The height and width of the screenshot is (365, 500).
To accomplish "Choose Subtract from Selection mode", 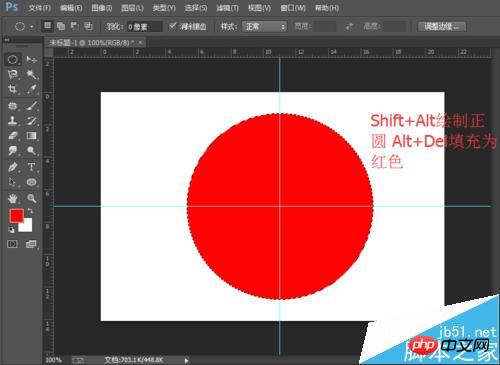I will [75, 26].
